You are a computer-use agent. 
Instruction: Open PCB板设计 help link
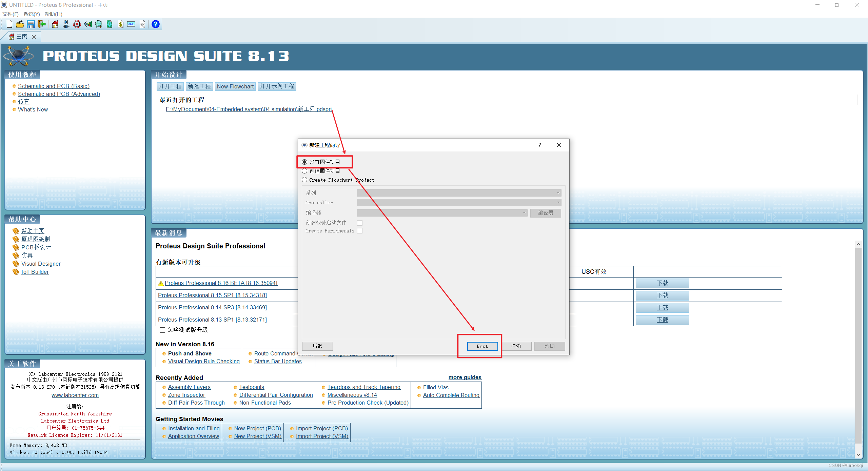click(x=36, y=247)
